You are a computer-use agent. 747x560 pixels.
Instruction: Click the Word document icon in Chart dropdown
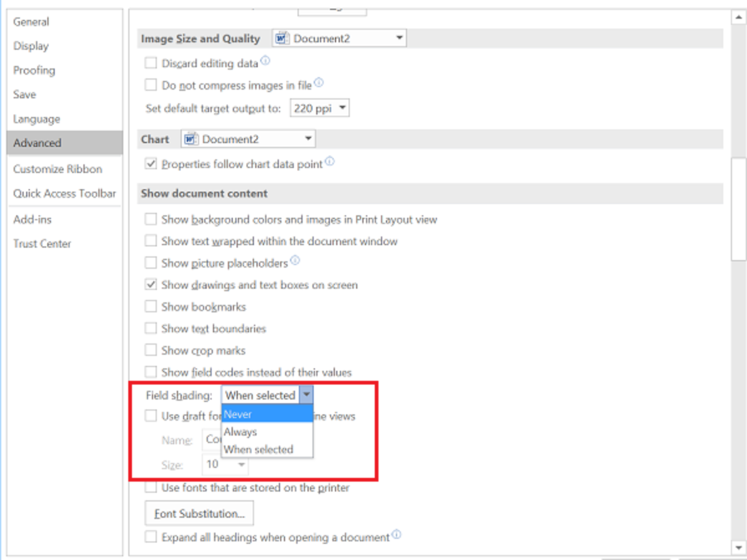pos(192,139)
